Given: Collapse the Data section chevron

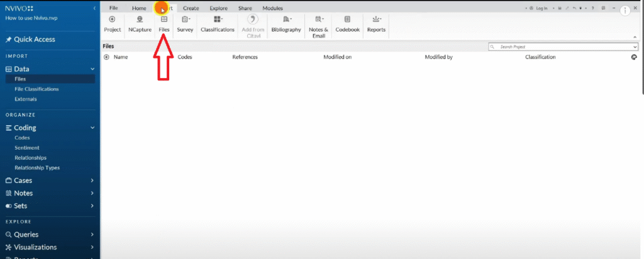Looking at the screenshot, I should [x=92, y=69].
